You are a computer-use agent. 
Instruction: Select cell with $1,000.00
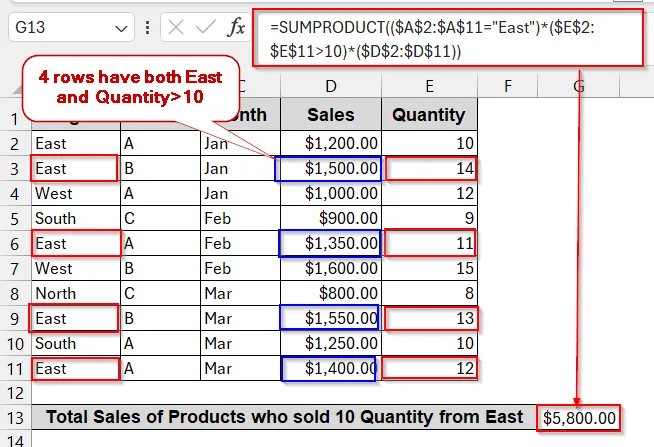(331, 193)
